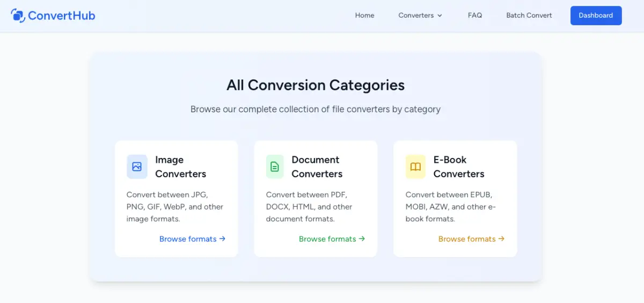
Task: Open the FAQ page
Action: tap(475, 16)
